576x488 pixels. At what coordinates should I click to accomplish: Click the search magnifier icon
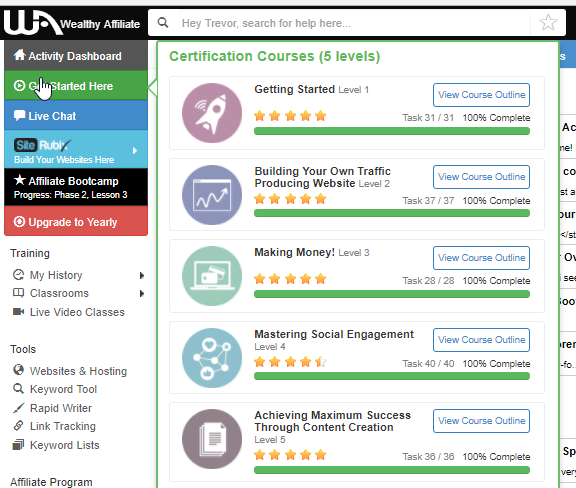click(x=163, y=23)
